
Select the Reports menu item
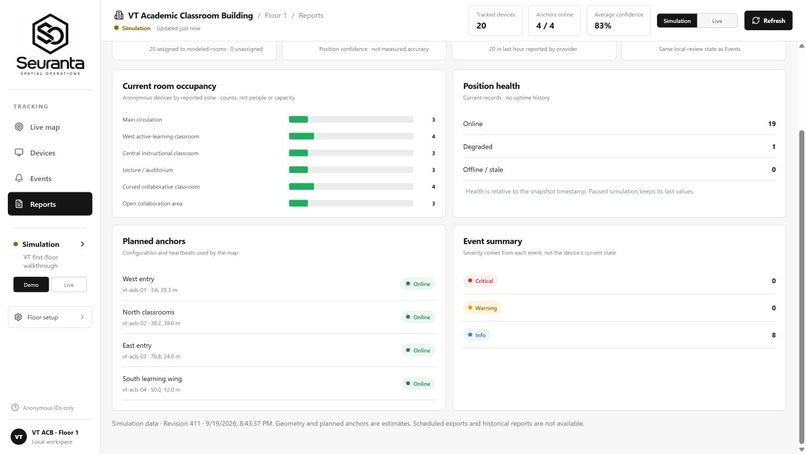tap(50, 204)
